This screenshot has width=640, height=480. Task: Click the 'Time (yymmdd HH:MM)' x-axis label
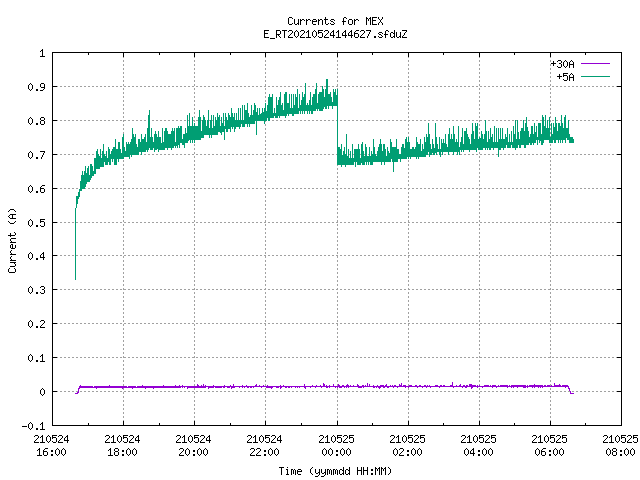335,471
